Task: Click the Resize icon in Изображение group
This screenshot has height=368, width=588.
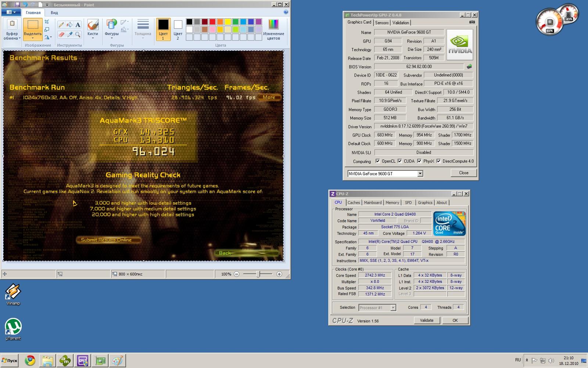Action: 47,29
